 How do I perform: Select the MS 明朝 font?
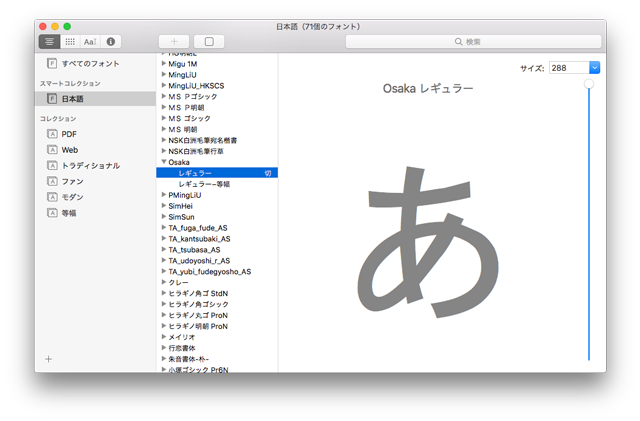(183, 129)
